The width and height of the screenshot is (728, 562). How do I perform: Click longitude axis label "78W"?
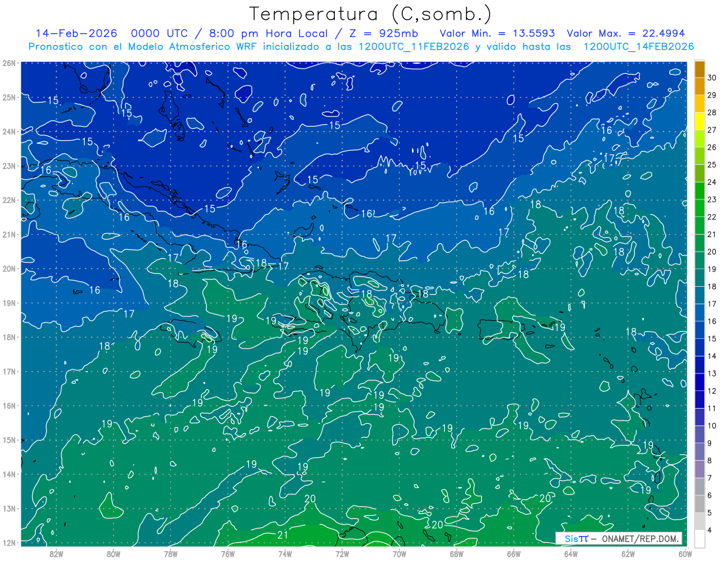[x=170, y=554]
